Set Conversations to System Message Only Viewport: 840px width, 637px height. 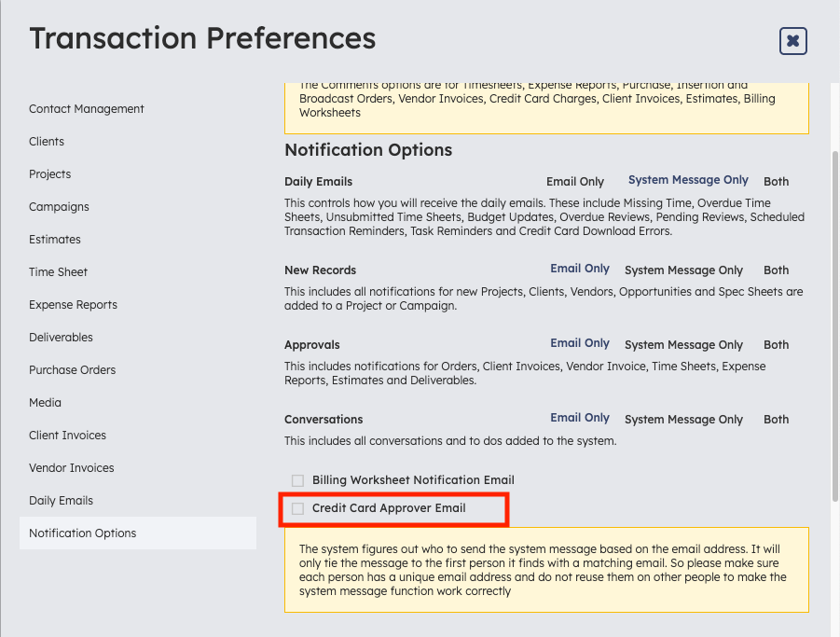coord(683,420)
